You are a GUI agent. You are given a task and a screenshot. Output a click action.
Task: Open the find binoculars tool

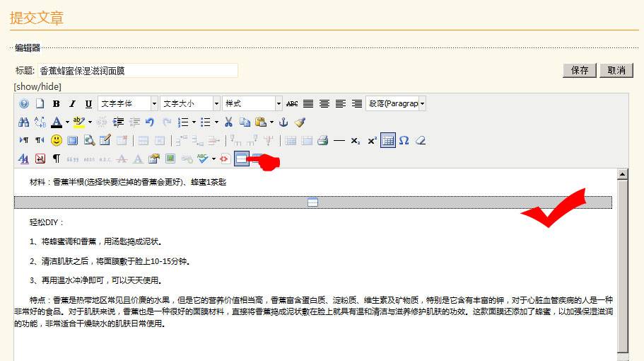coord(24,122)
